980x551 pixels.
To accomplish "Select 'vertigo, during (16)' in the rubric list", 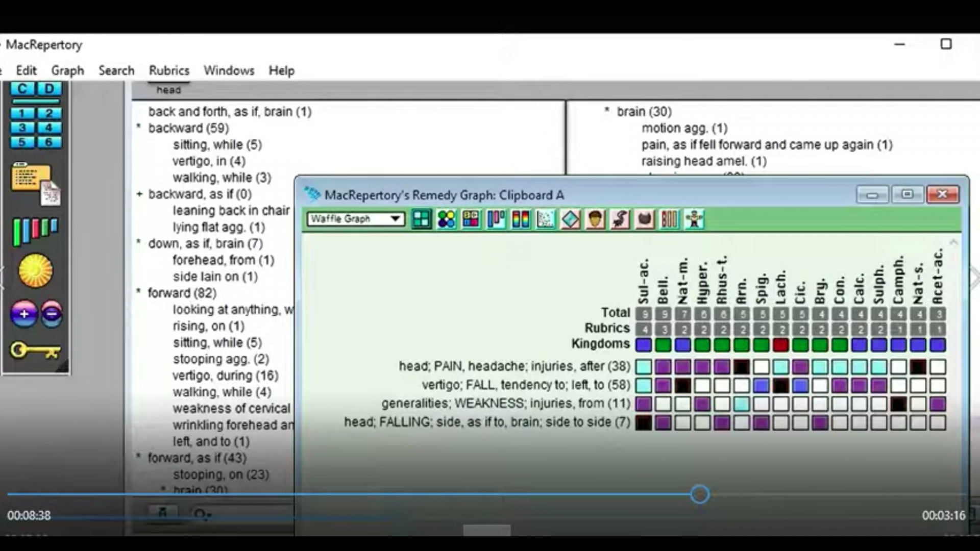I will pyautogui.click(x=226, y=375).
